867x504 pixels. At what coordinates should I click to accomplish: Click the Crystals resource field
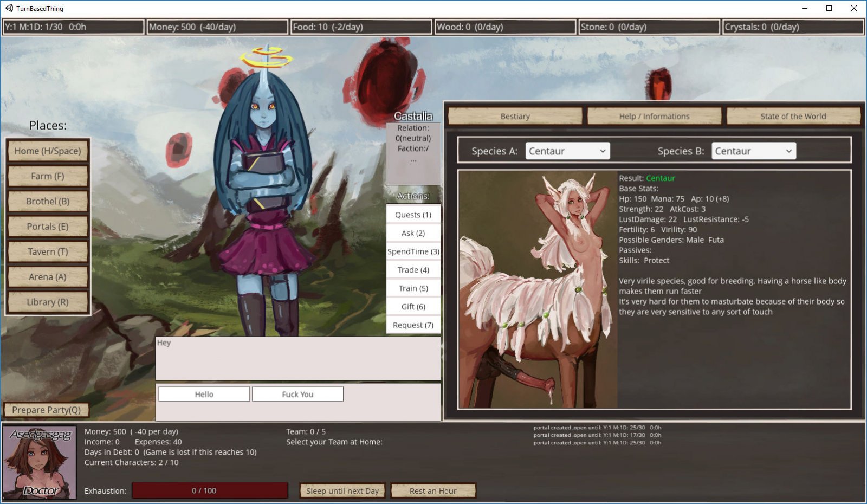click(x=793, y=27)
